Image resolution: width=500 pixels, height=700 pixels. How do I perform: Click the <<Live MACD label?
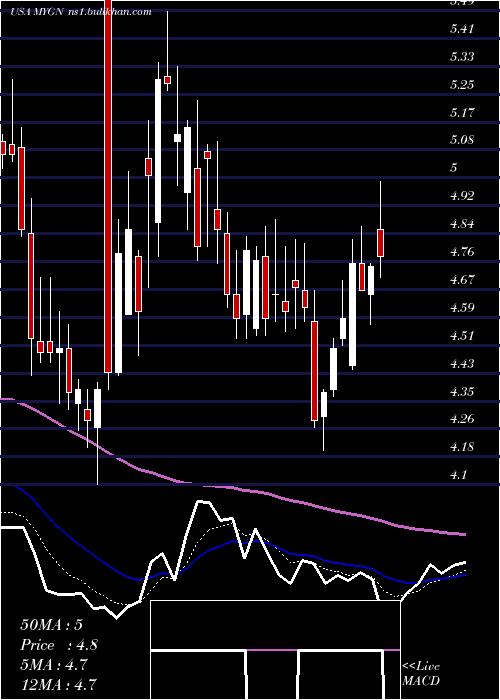(421, 673)
